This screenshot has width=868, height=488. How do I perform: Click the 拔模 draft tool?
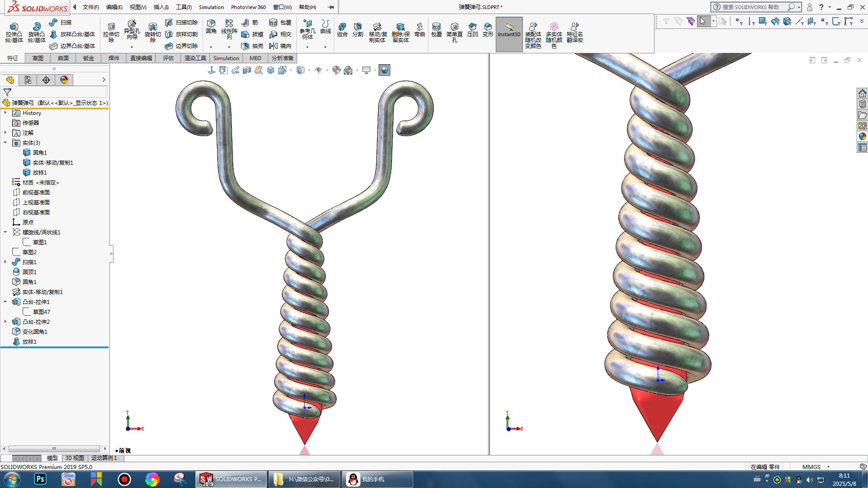pos(252,34)
